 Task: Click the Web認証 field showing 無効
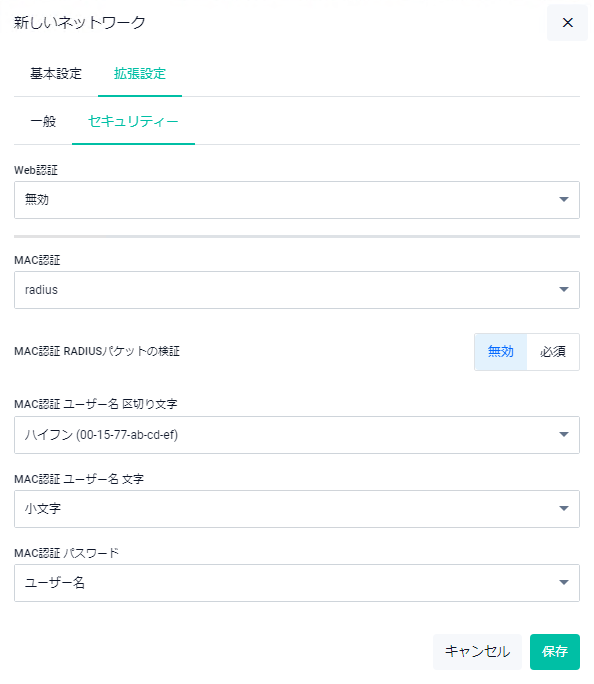tap(297, 200)
